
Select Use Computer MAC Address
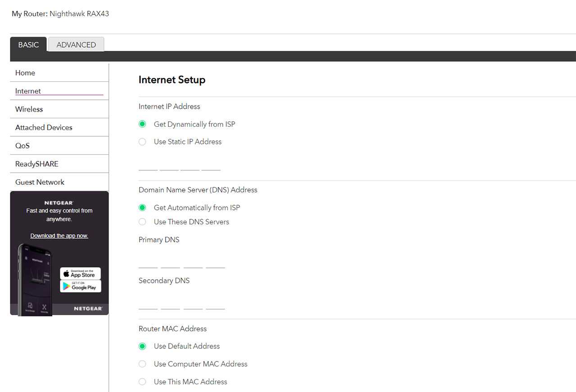143,364
